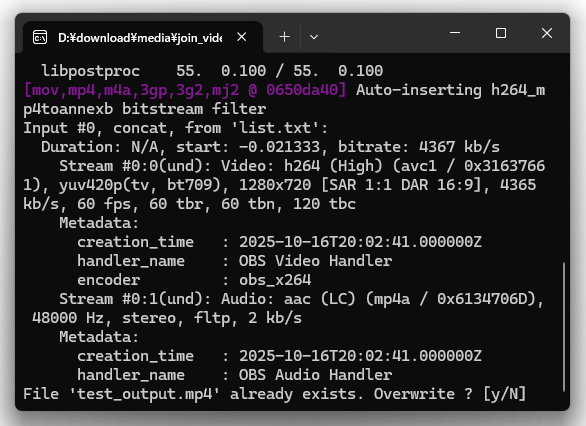Click 'OBS Audio Handler' text
This screenshot has width=586, height=426.
pyautogui.click(x=315, y=375)
